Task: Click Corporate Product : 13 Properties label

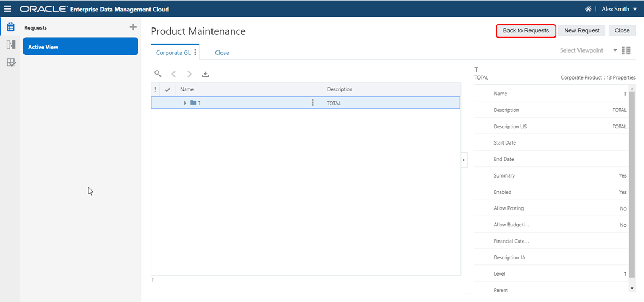Action: (x=598, y=78)
